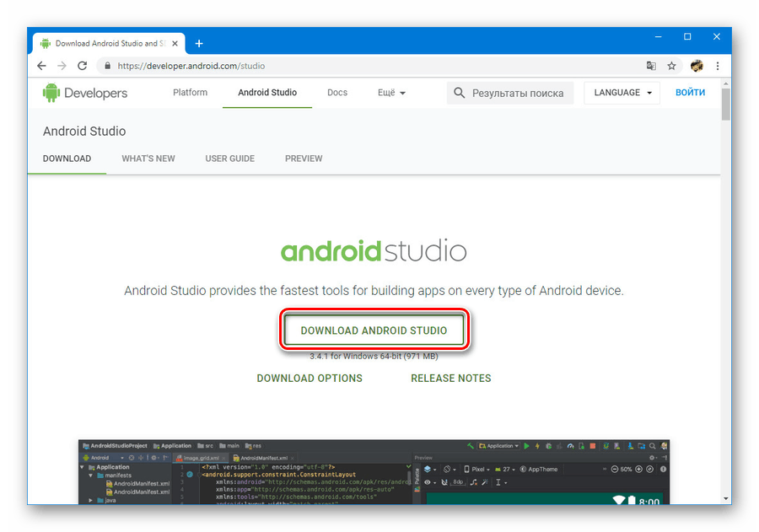Click the Debug bug icon in the toolbar
This screenshot has width=759, height=532.
[x=550, y=447]
